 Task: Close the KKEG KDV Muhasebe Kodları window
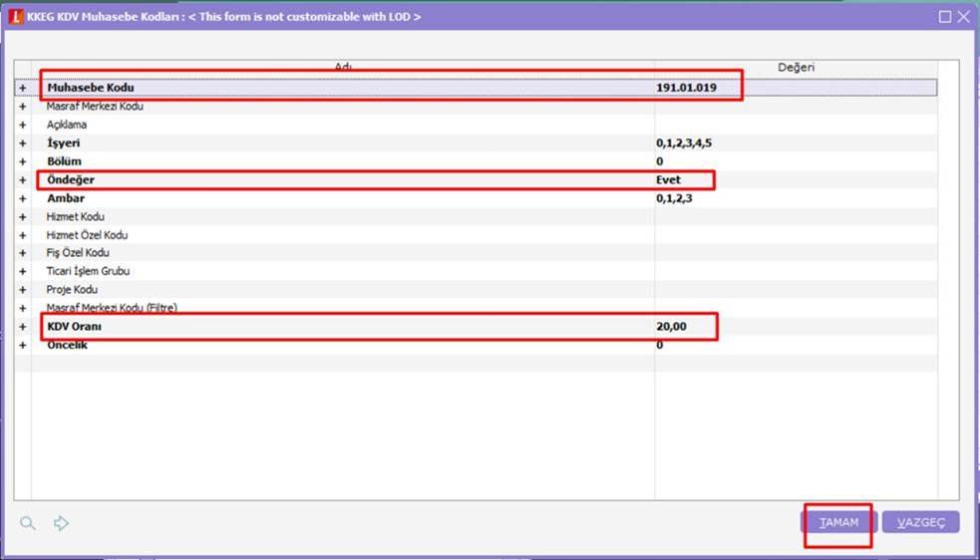click(x=964, y=17)
